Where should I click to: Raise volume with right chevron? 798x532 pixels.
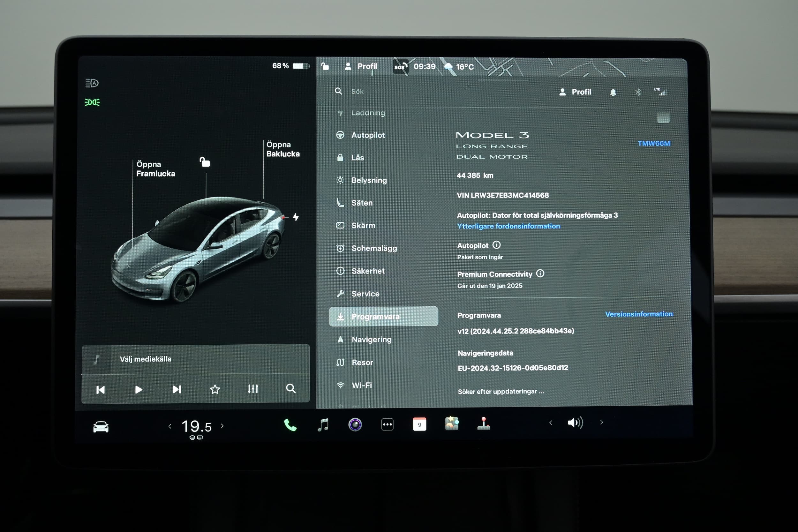tap(601, 423)
